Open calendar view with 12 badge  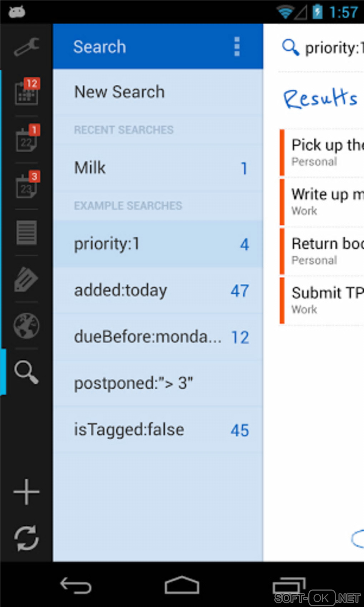tap(26, 92)
